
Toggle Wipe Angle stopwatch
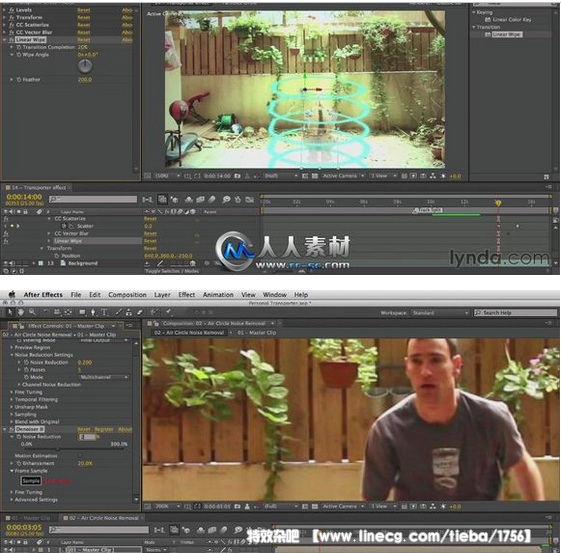(19, 55)
